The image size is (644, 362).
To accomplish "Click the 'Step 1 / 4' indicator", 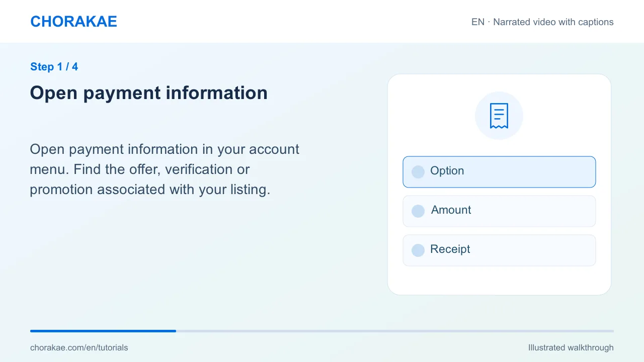I will tap(54, 67).
